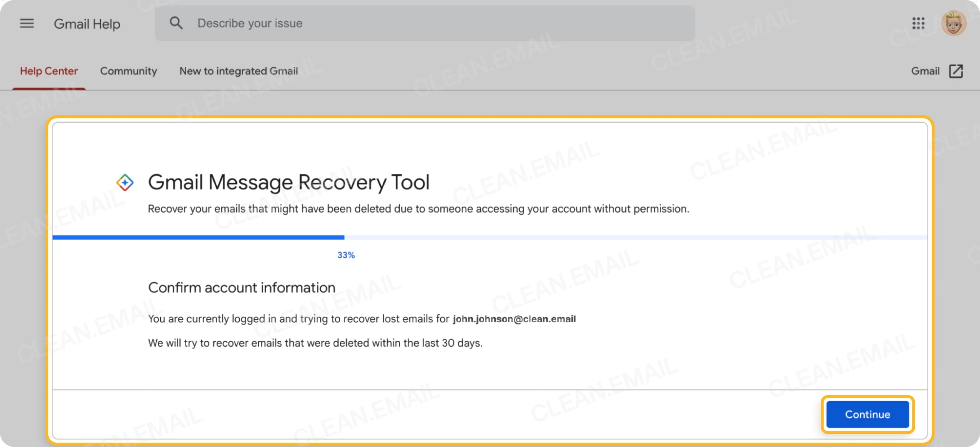
Task: Click the Confirm account information heading
Action: [x=242, y=287]
